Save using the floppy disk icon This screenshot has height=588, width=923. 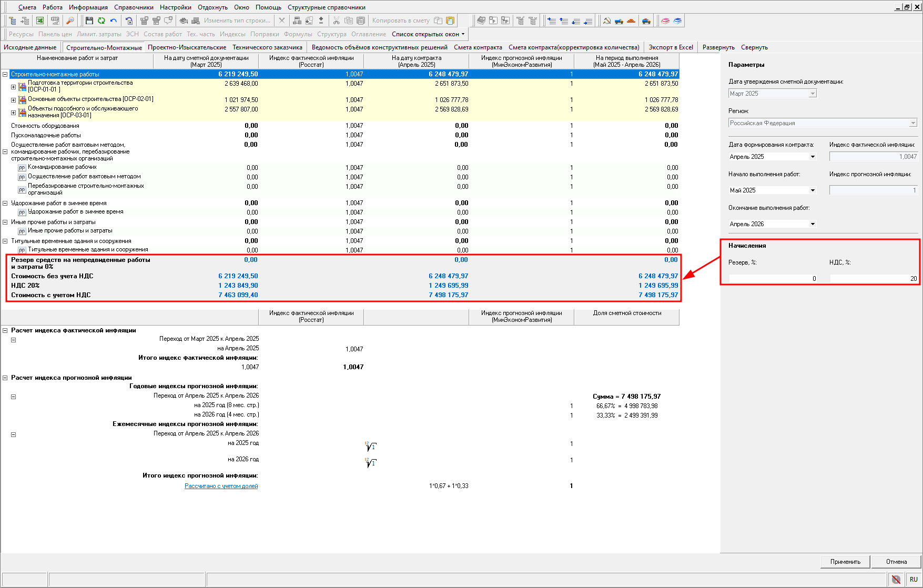89,21
